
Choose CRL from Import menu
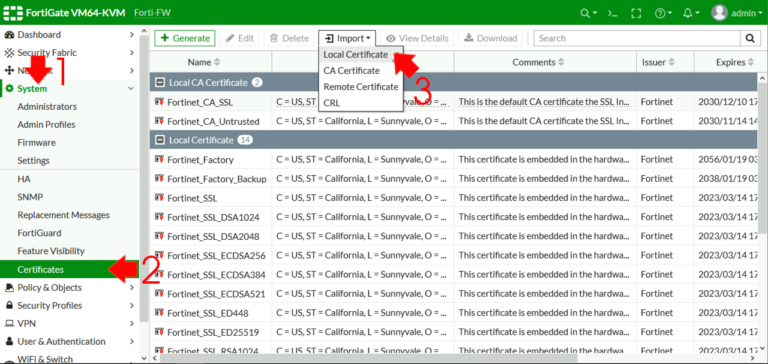[332, 103]
